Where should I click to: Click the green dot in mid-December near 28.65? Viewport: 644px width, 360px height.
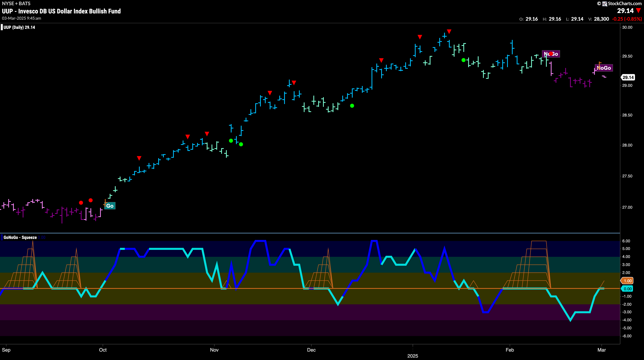click(352, 106)
